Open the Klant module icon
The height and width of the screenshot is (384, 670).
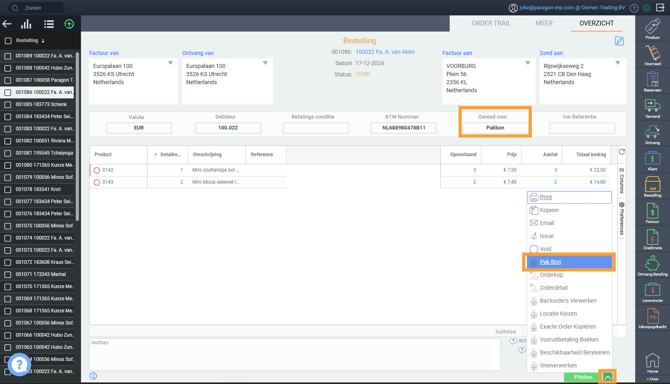(652, 158)
